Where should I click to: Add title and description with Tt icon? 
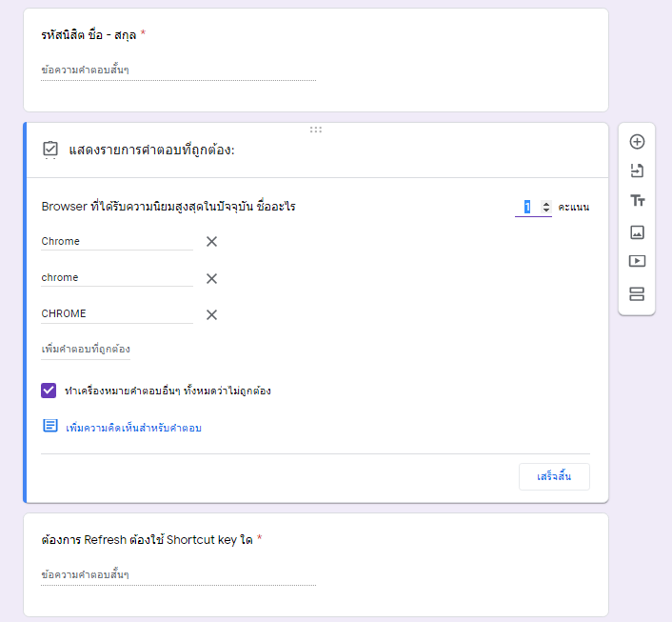click(x=637, y=201)
